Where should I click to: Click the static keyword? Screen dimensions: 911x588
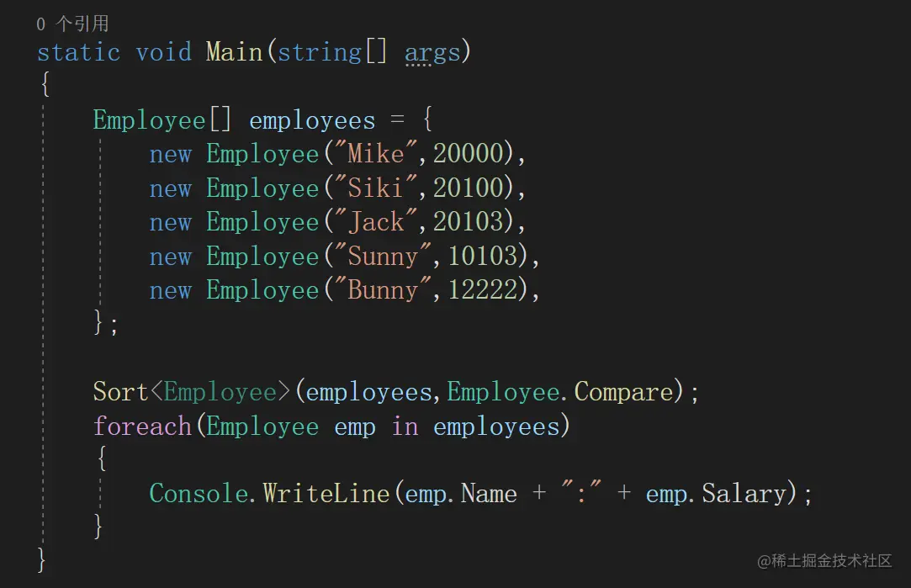79,51
